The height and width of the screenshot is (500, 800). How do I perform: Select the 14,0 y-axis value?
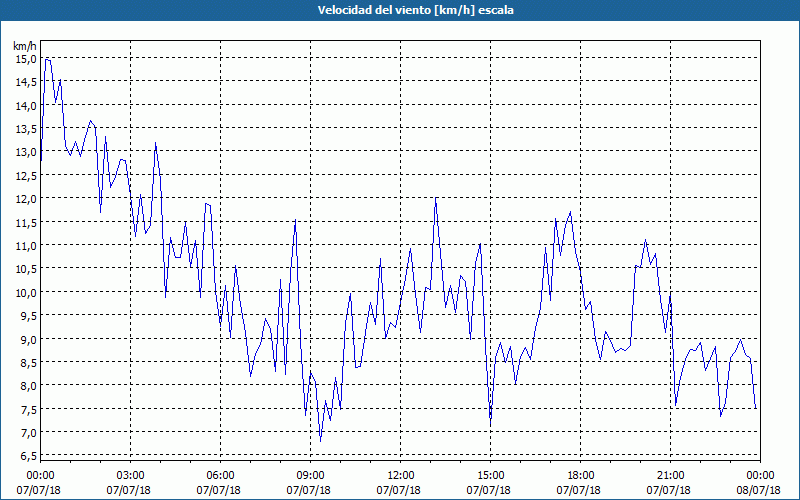pos(26,106)
